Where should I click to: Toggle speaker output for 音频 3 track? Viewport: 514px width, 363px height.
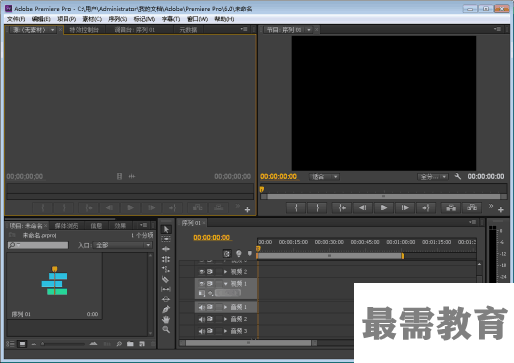click(202, 331)
